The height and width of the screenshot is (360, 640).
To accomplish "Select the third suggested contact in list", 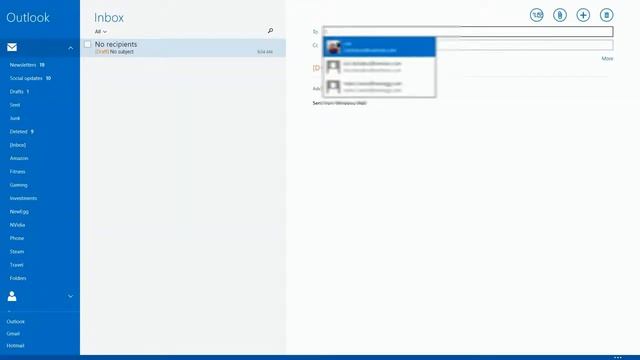I will (379, 87).
